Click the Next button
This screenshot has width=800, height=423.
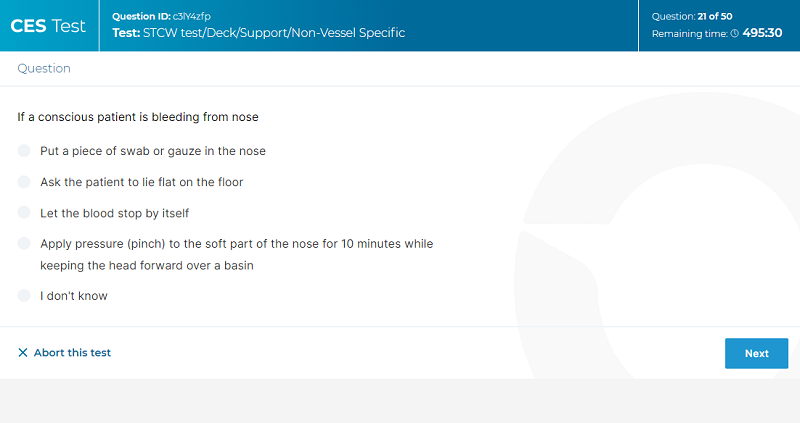[x=756, y=353]
